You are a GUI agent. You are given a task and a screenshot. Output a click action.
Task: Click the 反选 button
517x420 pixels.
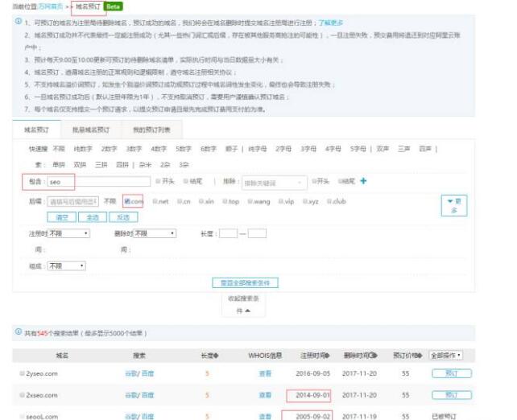pyautogui.click(x=123, y=217)
